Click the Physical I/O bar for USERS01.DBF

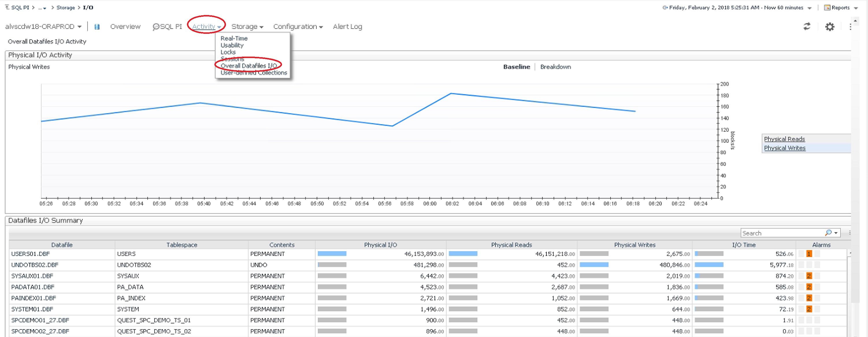tap(332, 254)
